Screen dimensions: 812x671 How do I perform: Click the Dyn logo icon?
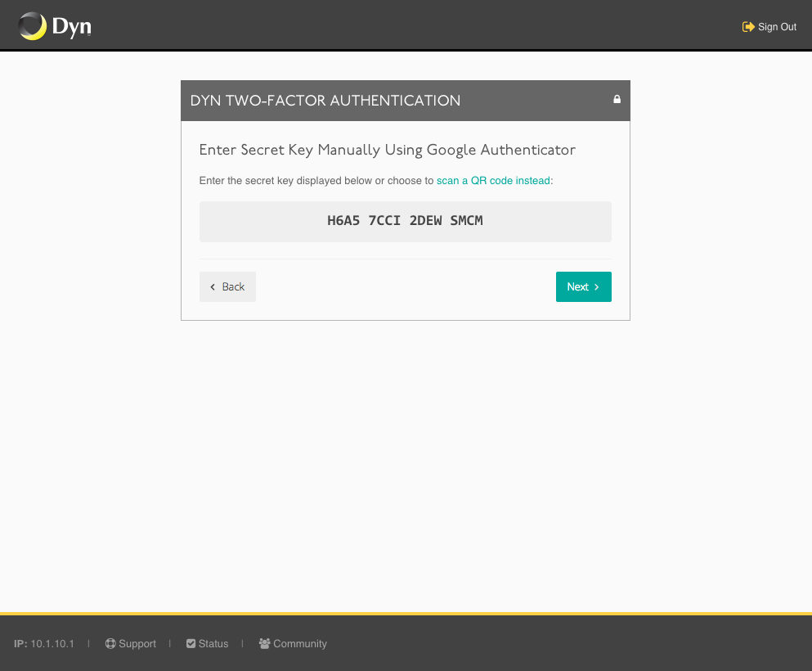click(32, 25)
